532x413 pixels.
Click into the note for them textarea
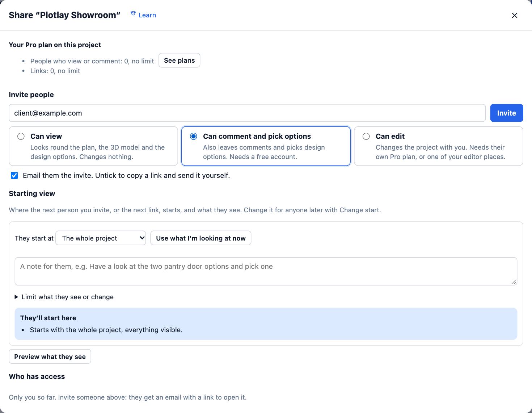[x=266, y=271]
